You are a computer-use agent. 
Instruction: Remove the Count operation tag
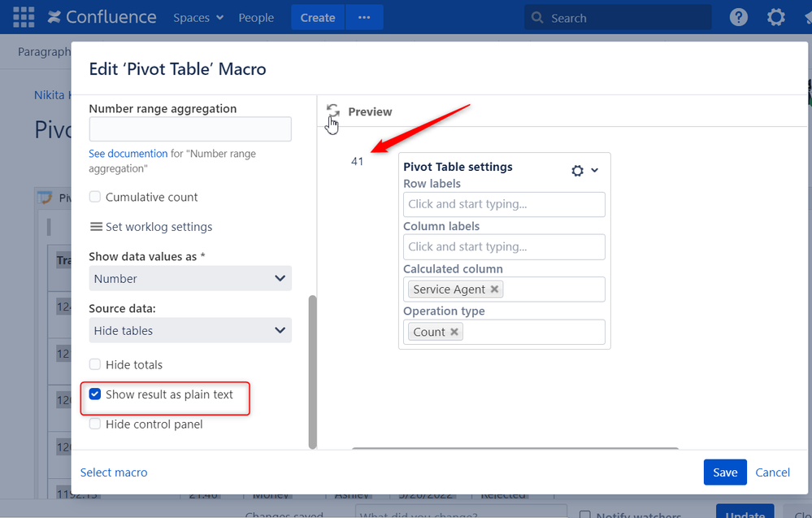click(x=454, y=332)
